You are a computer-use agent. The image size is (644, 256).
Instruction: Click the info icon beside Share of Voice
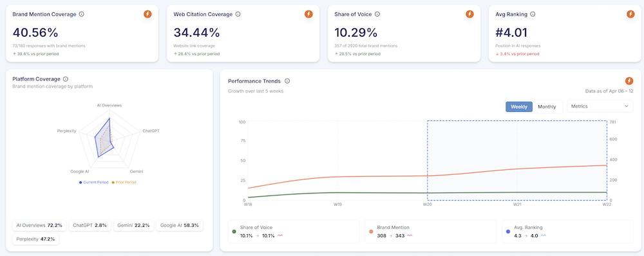[x=377, y=14]
